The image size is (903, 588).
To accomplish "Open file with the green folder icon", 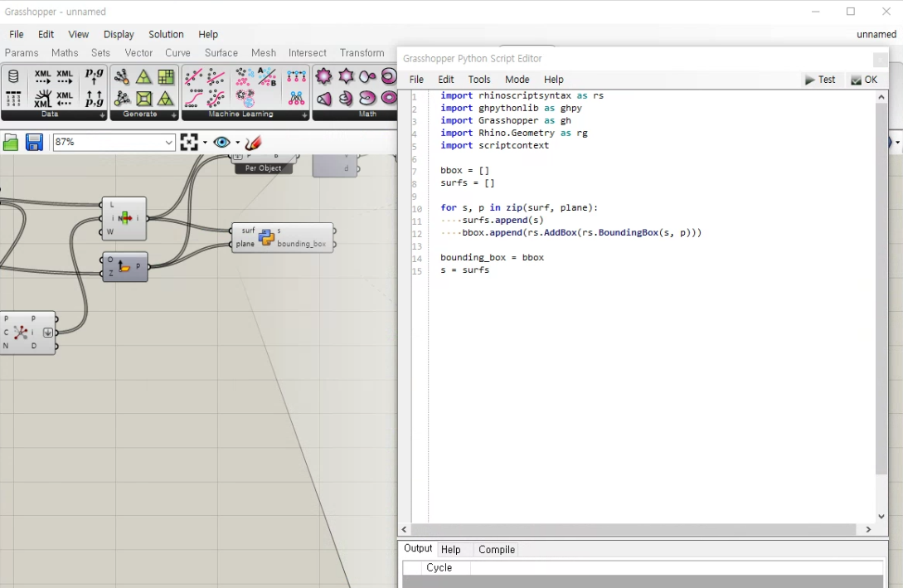I will coord(11,143).
